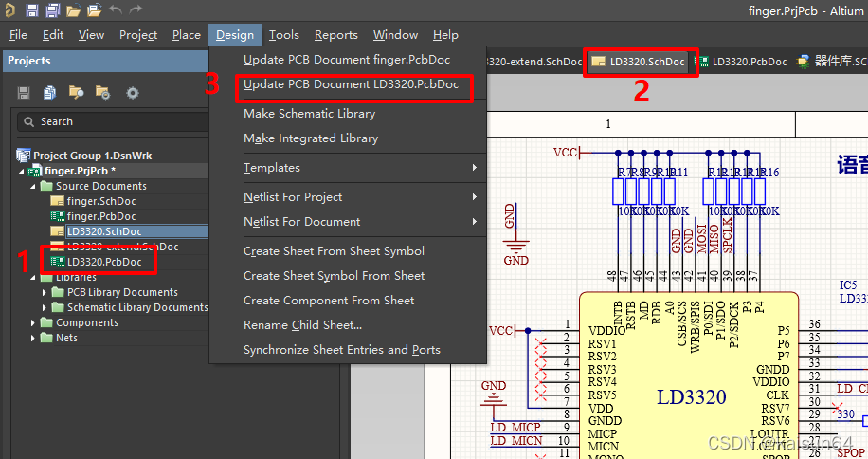868x459 pixels.
Task: Open Projects panel settings gear
Action: click(x=133, y=93)
